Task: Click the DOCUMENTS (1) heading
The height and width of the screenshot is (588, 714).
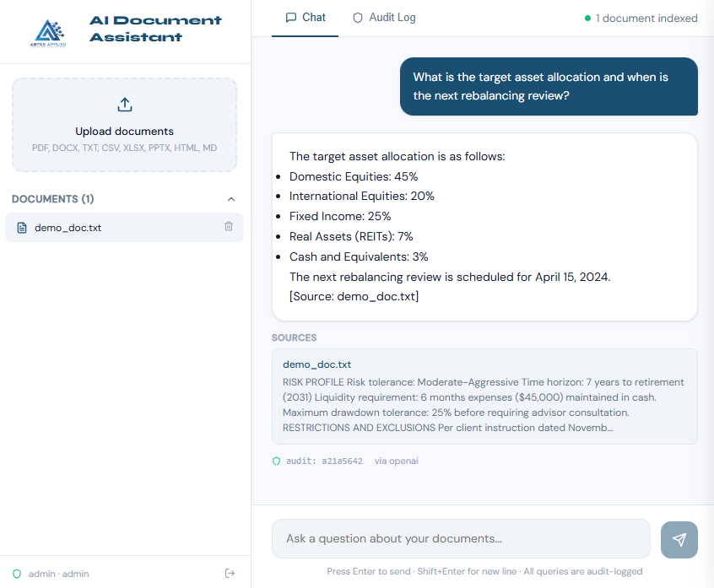Action: [x=53, y=199]
